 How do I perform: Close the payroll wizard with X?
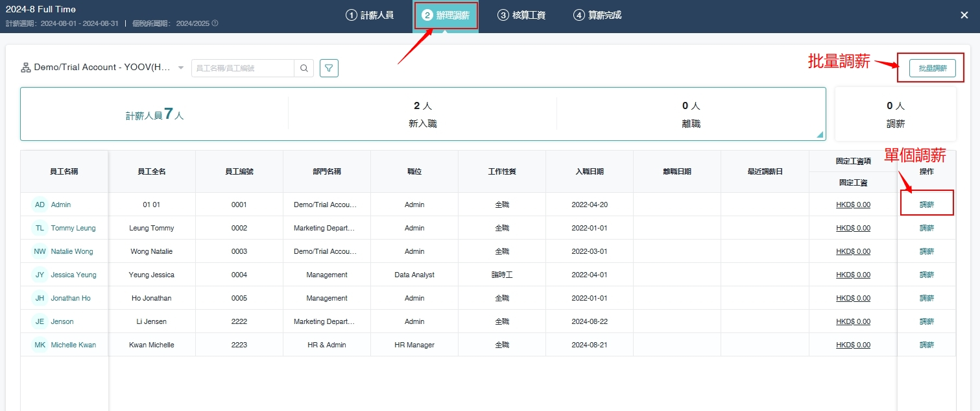[964, 15]
